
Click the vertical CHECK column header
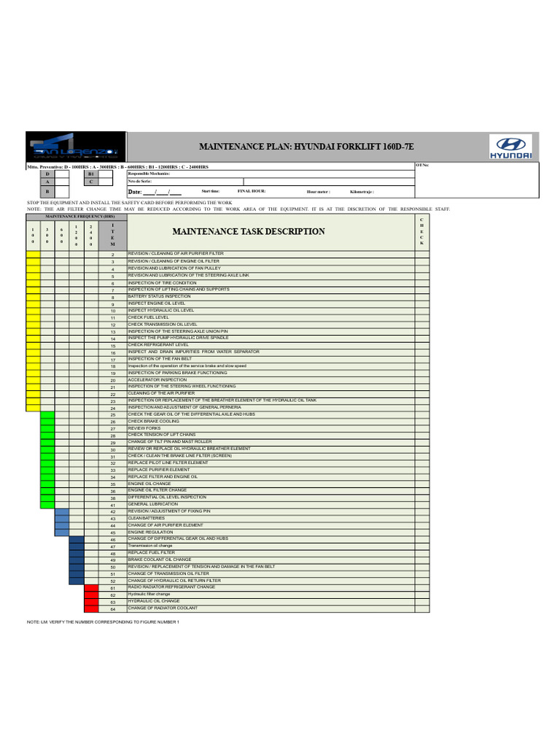421,232
